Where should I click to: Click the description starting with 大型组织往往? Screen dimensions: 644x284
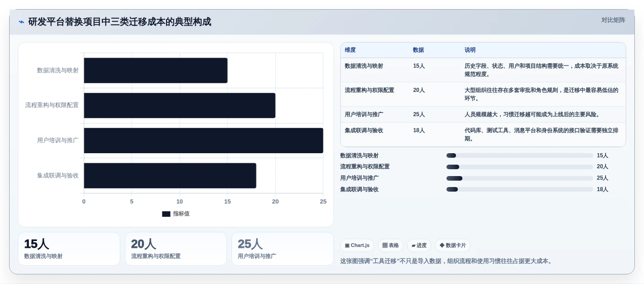pos(542,94)
